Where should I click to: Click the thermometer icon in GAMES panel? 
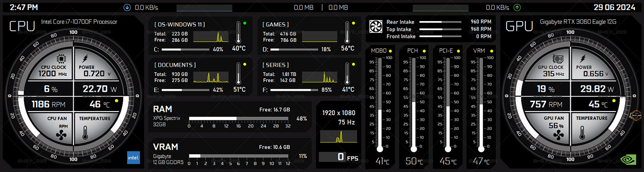coord(347,32)
